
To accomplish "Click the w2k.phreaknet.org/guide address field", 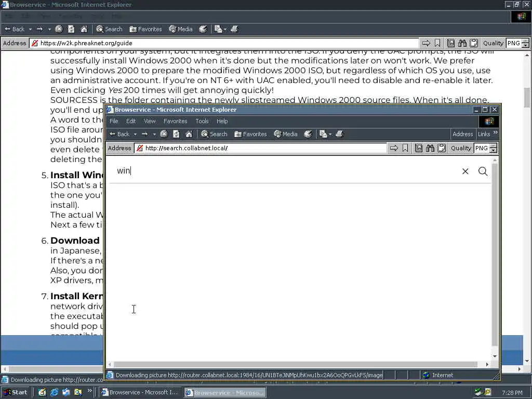I will 224,43.
